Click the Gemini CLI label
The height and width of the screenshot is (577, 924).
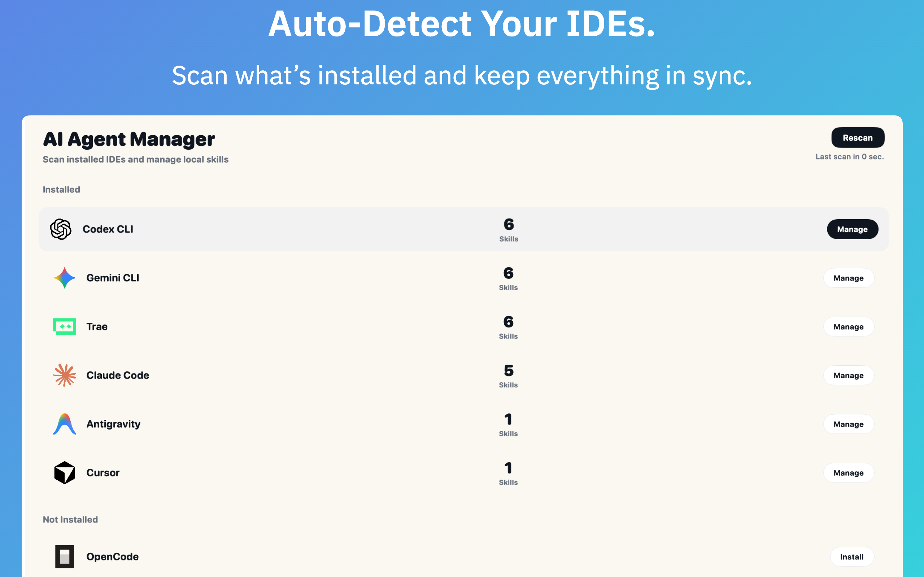(113, 278)
